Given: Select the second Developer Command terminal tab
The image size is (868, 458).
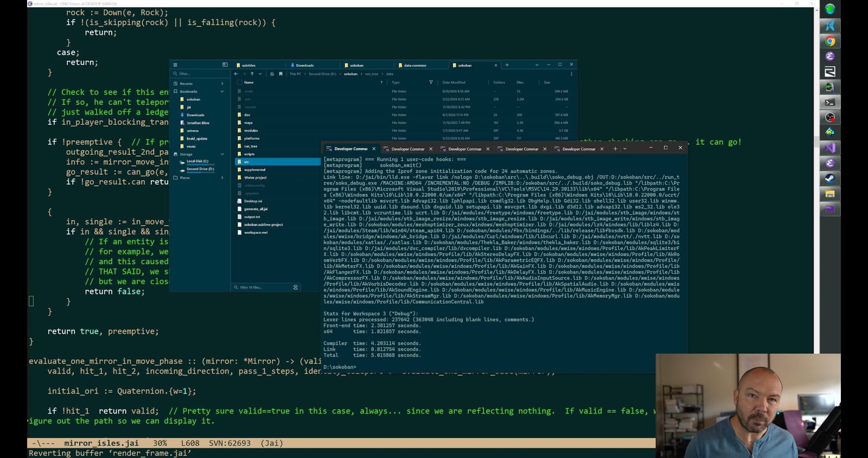Looking at the screenshot, I should (x=407, y=149).
